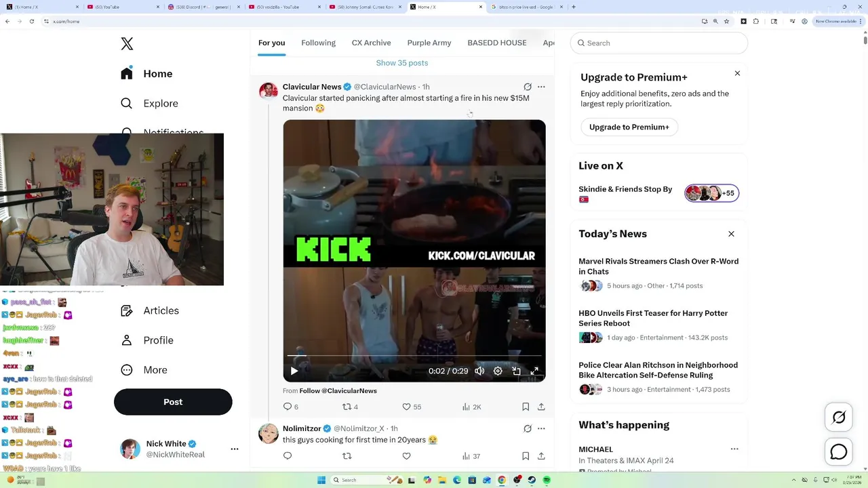
Task: Click Upgrade to Premium+ button
Action: point(629,127)
